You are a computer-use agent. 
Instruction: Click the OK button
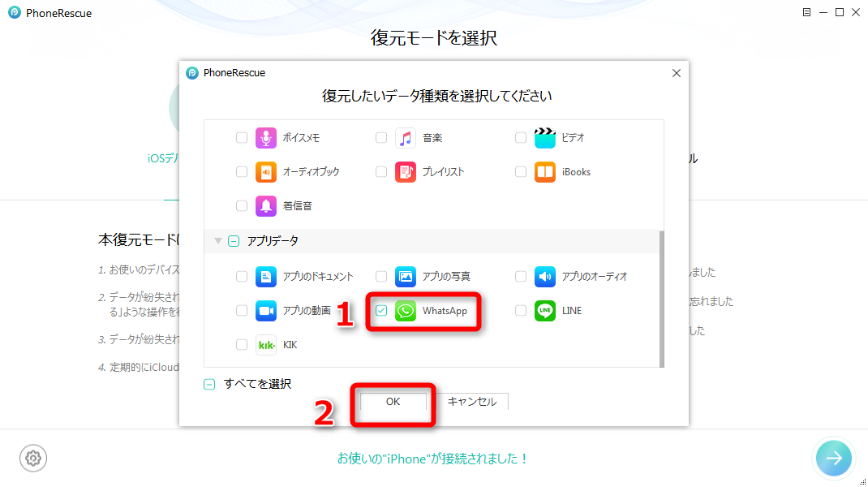coord(393,402)
